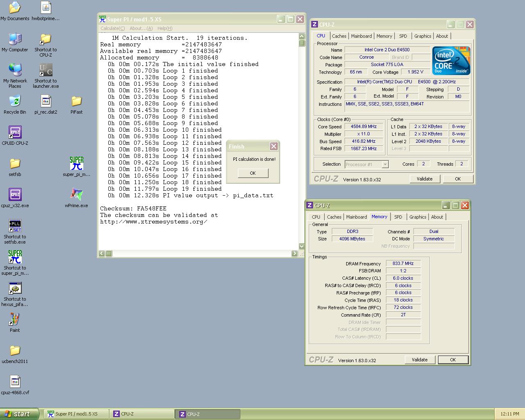The width and height of the screenshot is (525, 420).
Task: Switch to About tab in upper CPU-Z
Action: point(442,36)
